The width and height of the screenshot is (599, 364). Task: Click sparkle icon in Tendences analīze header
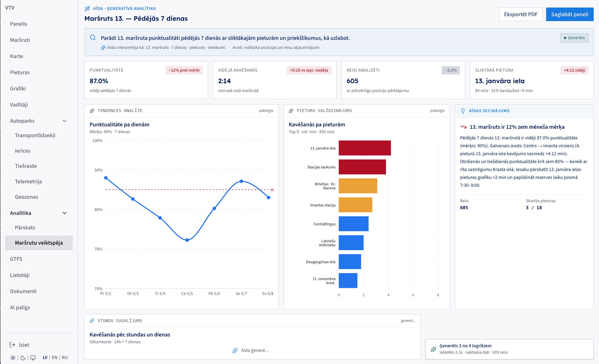[92, 111]
